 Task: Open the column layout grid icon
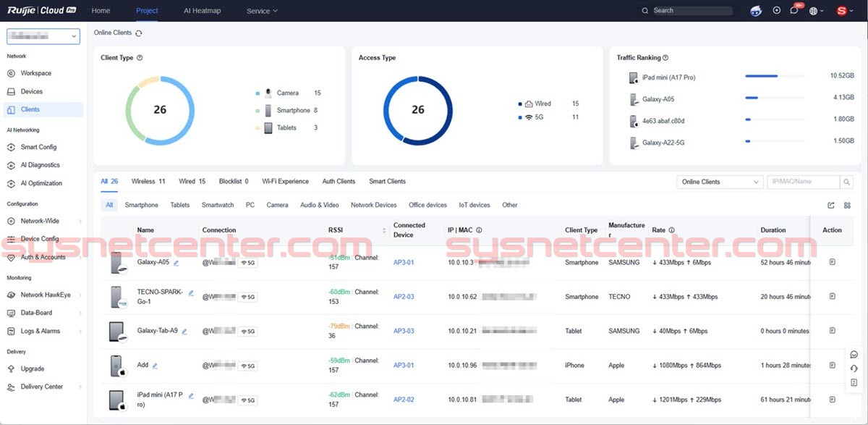click(x=847, y=206)
